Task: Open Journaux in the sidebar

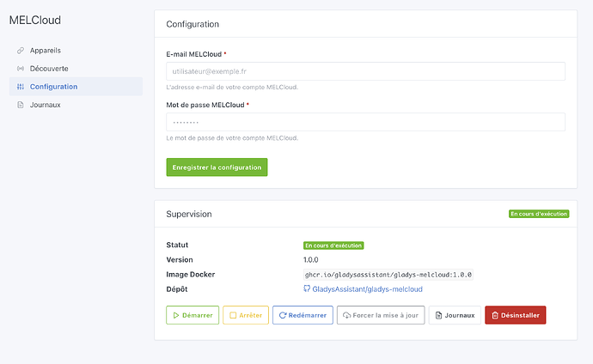Action: [76, 105]
